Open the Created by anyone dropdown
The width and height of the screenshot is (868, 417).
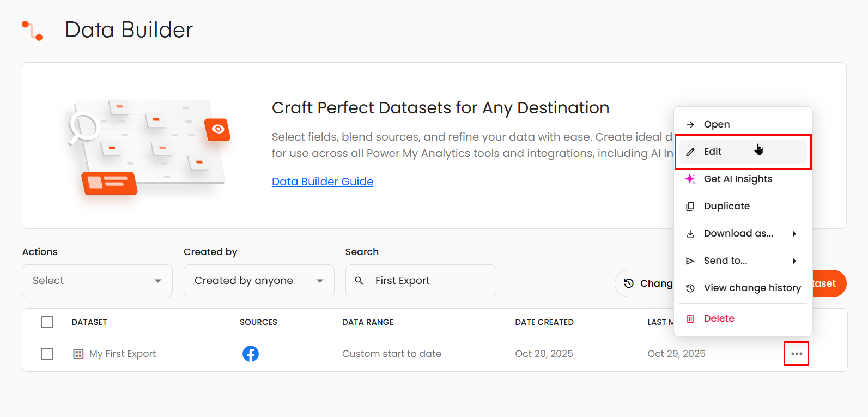click(x=259, y=281)
